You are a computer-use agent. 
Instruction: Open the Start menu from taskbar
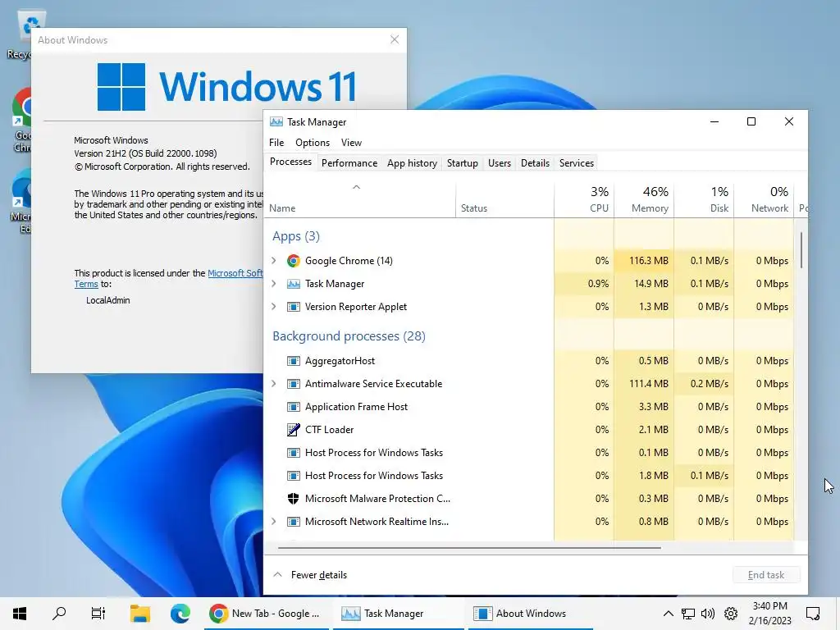coord(20,614)
